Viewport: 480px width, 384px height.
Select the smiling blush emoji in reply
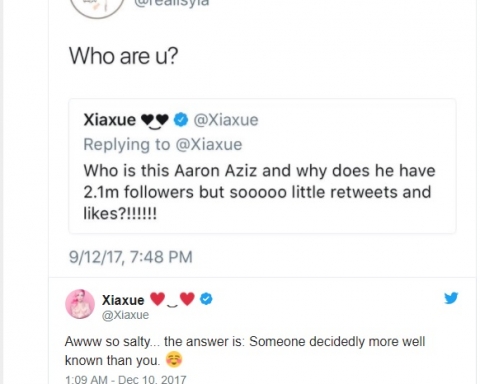point(174,360)
